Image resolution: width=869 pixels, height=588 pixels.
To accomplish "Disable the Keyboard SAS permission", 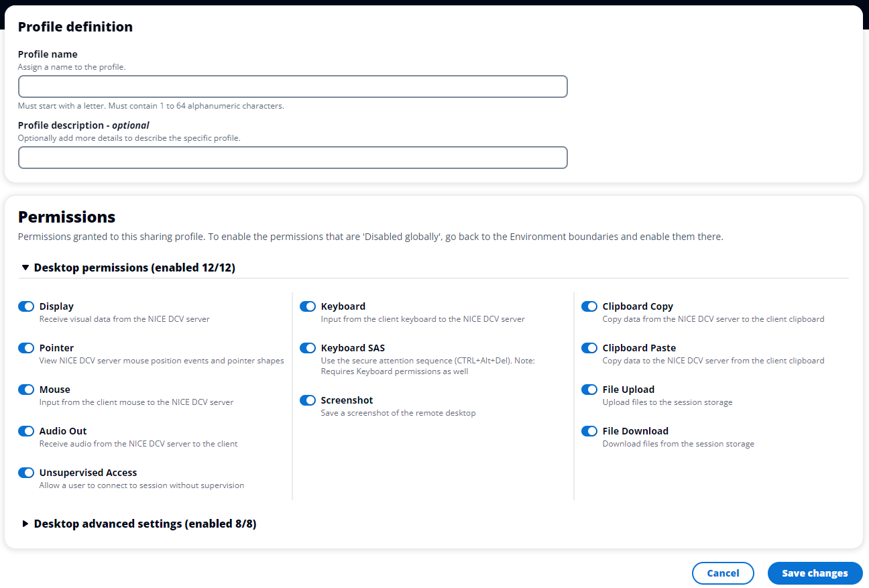I will (x=307, y=348).
